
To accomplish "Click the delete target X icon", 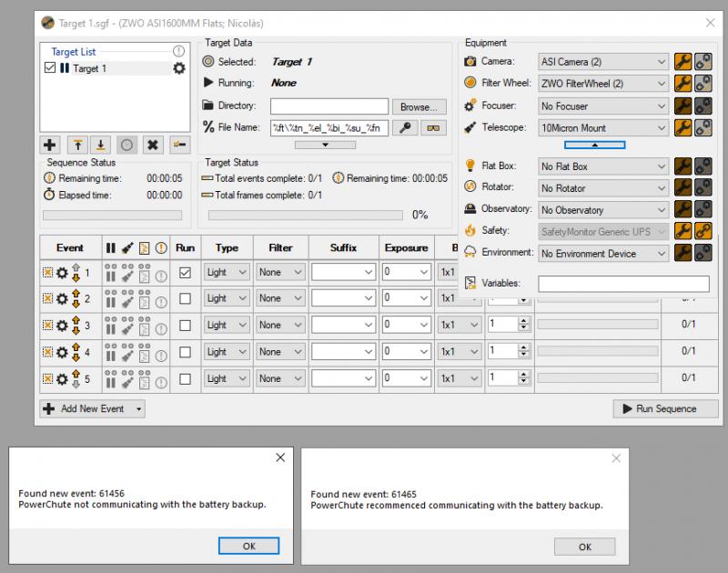I will (154, 144).
